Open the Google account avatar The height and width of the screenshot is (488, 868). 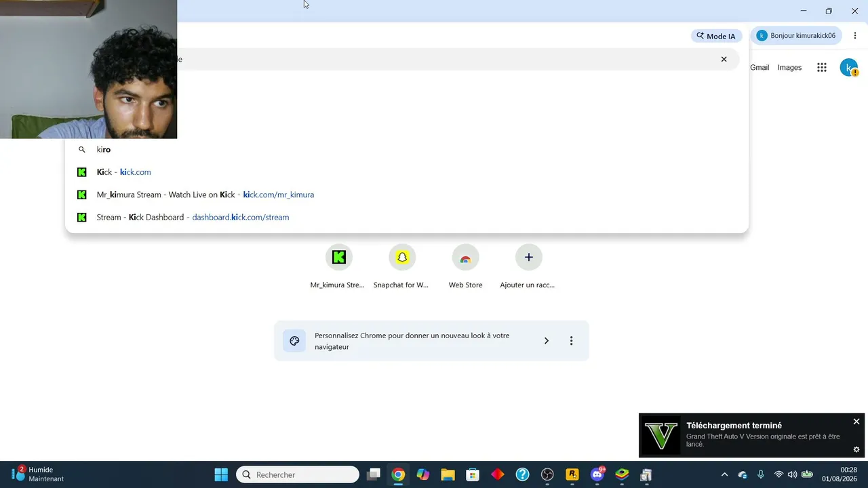point(849,68)
